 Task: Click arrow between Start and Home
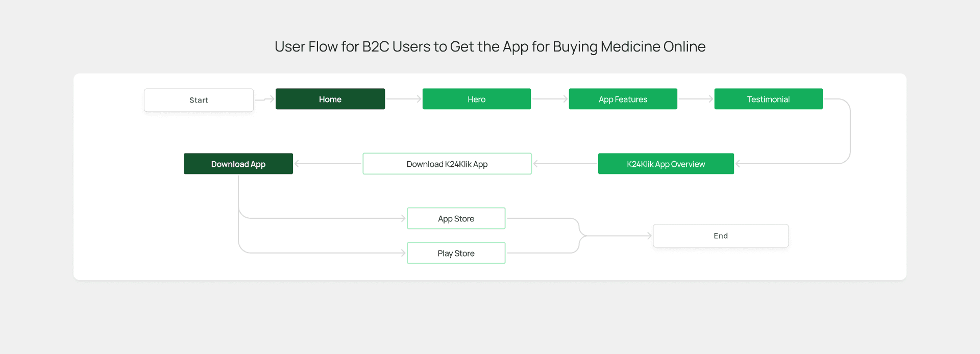click(x=265, y=99)
